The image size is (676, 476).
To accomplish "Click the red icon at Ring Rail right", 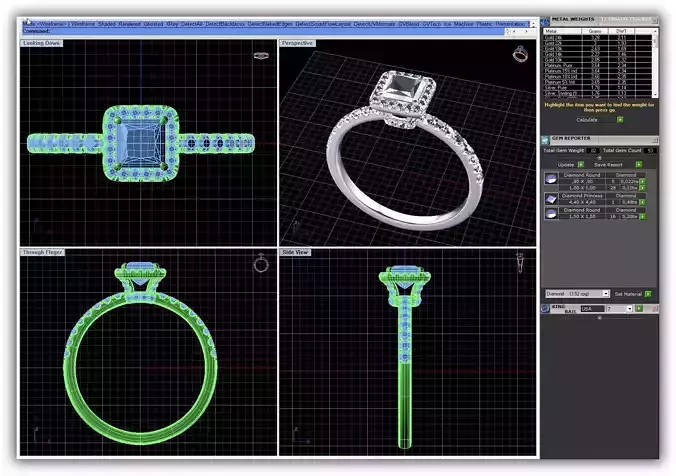I will tap(654, 309).
